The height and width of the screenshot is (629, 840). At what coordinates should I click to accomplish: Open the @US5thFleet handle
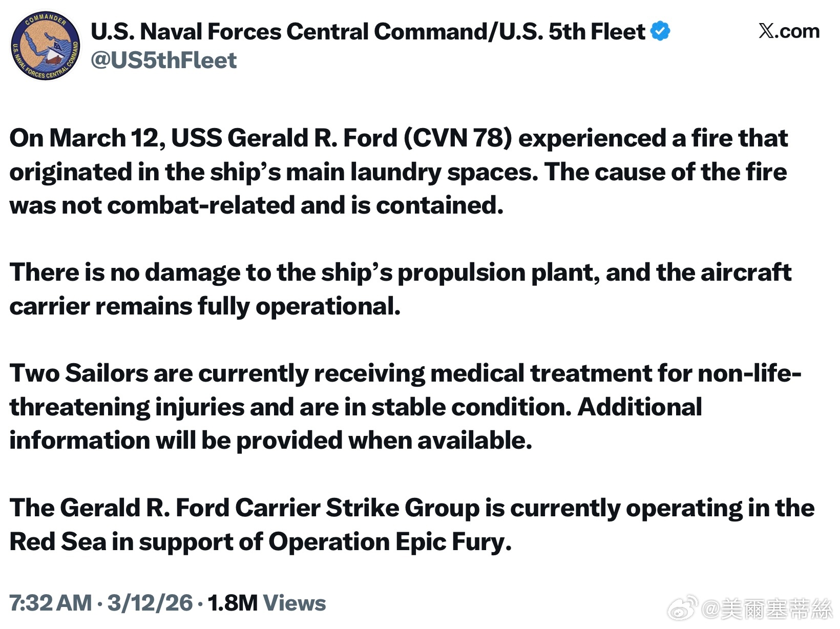pos(164,60)
